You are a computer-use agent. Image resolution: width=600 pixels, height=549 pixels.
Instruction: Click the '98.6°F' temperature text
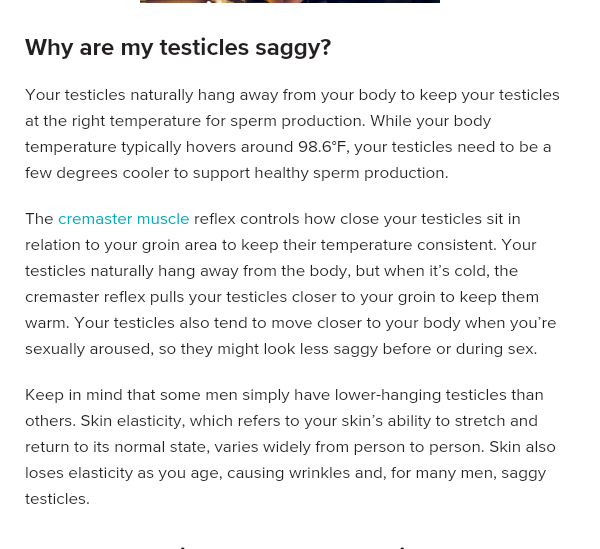point(322,147)
